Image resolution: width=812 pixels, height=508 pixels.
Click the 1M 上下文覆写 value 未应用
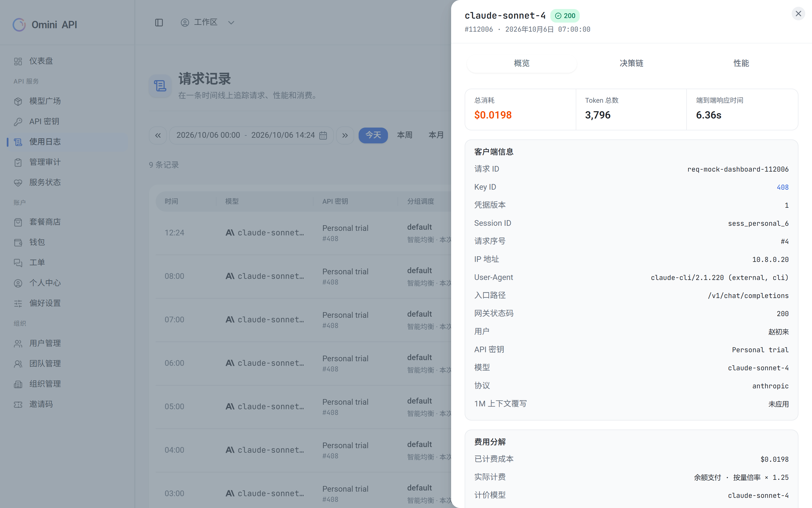(778, 404)
